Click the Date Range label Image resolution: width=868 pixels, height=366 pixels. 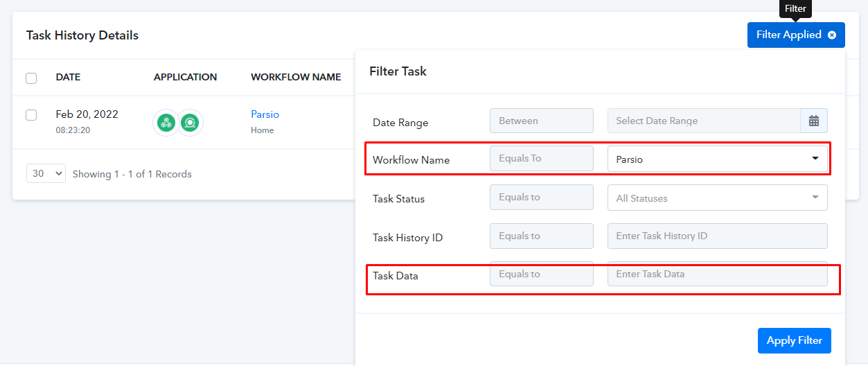[x=400, y=123]
